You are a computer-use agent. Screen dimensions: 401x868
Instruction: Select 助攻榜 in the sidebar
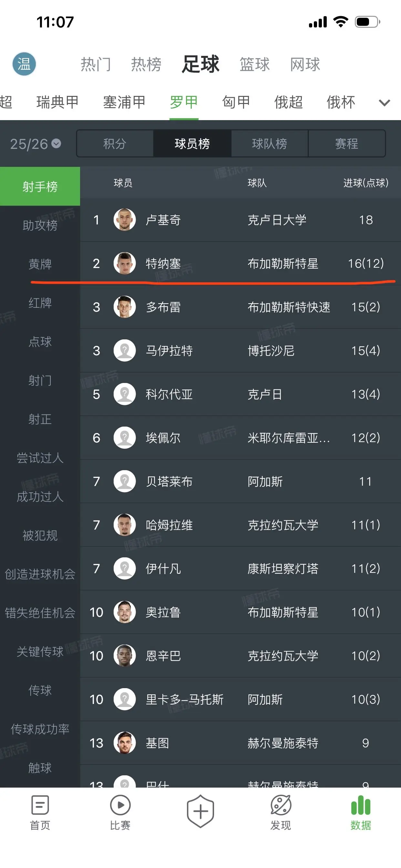40,225
